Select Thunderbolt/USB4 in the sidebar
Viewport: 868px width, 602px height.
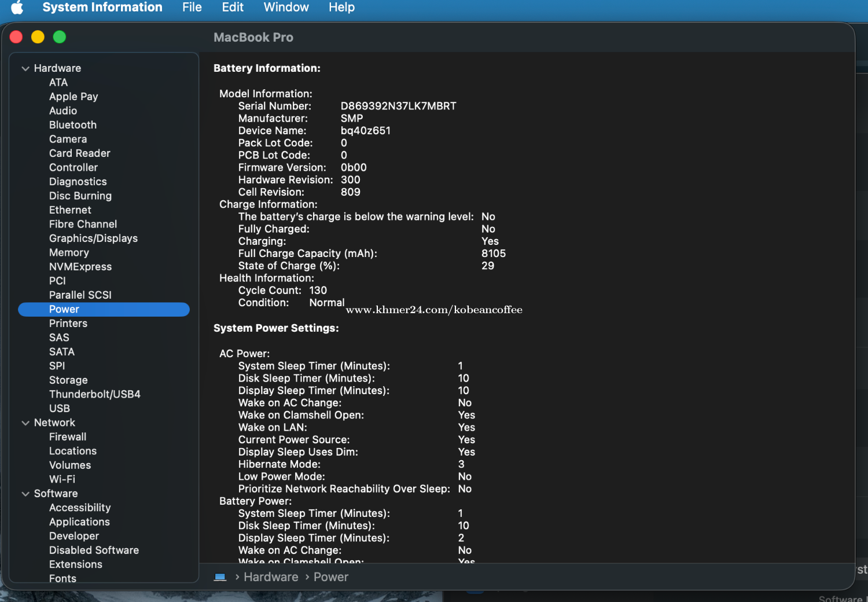tap(95, 394)
